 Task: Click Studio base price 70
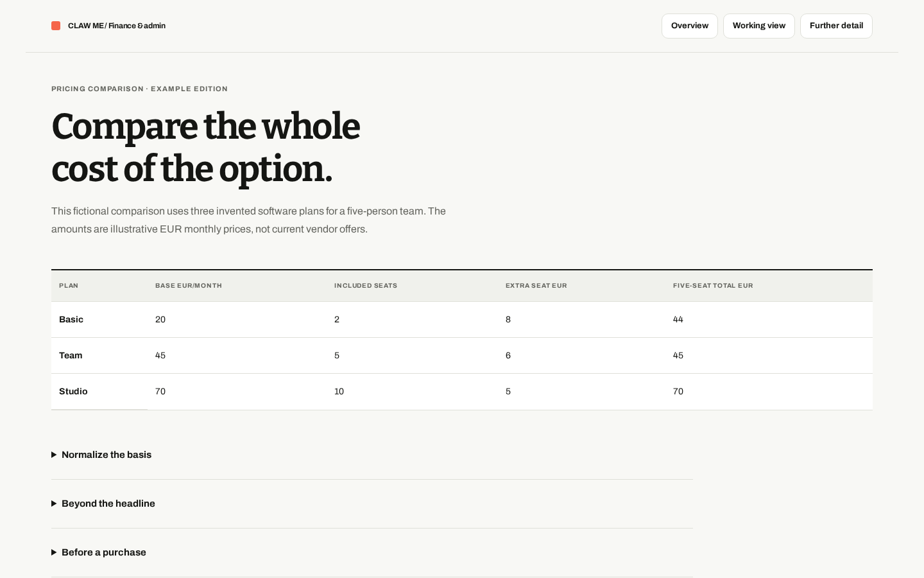(x=160, y=391)
